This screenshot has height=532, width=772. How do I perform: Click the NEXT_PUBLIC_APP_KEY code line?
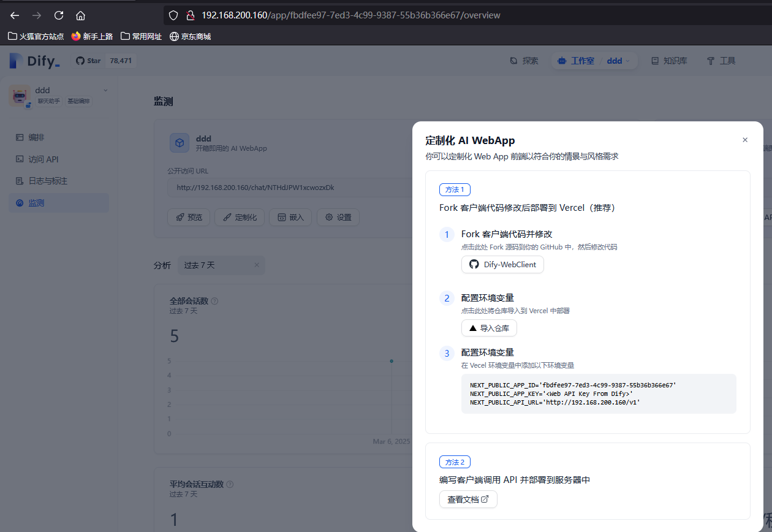[551, 393]
